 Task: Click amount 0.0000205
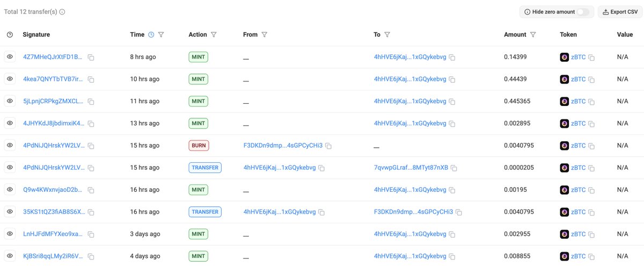(521, 168)
